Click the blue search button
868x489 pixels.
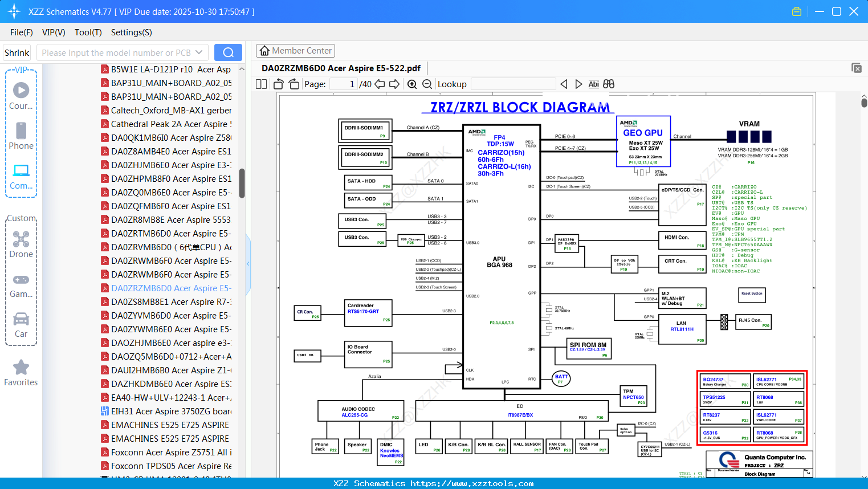tap(228, 52)
